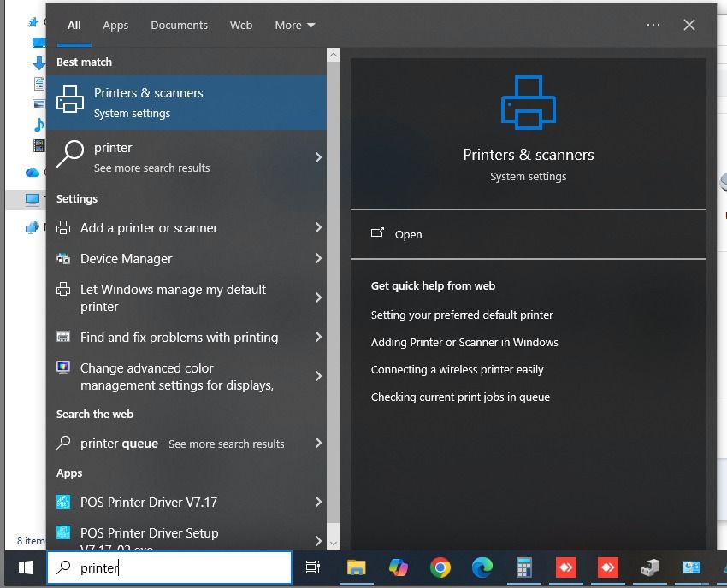Click the troubleshooter icon for Find and fix problems with printing
Screen dimensions: 727x588
point(63,337)
